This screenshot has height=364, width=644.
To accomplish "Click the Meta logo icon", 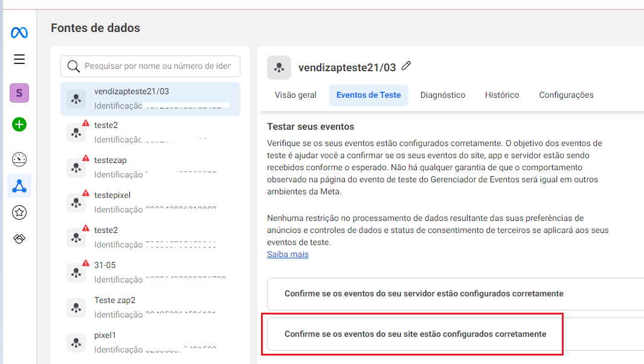I will tap(19, 33).
